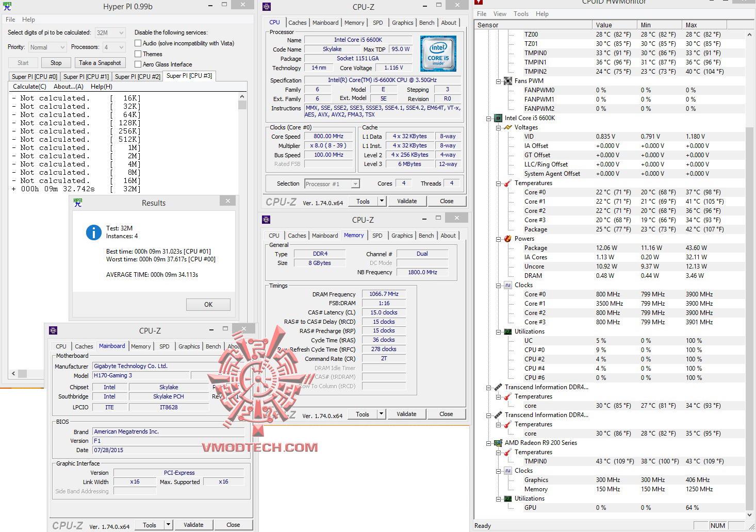This screenshot has height=532, width=756.
Task: Open the Graphics tab in the CPU-Z Mainboard window
Action: pos(189,346)
